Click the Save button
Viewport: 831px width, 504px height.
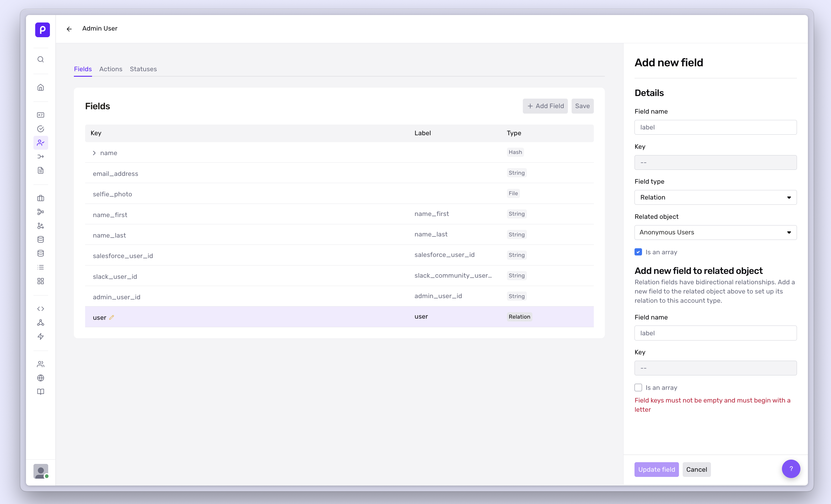pyautogui.click(x=583, y=106)
